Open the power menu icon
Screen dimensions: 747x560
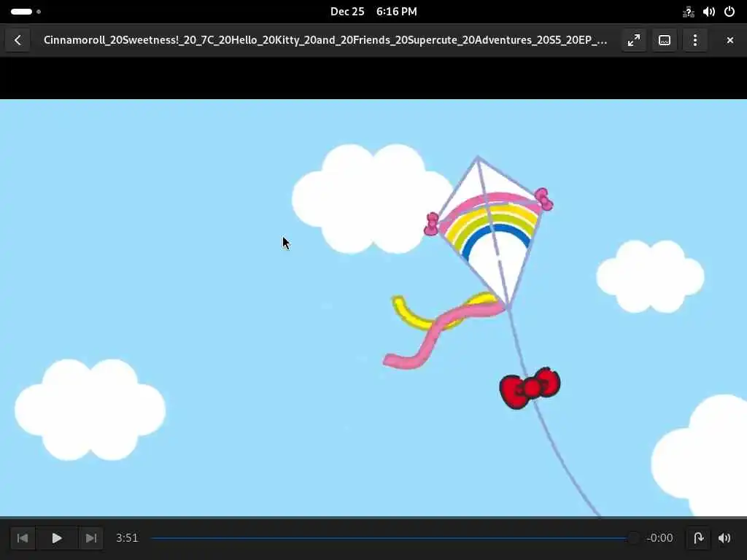click(x=729, y=12)
